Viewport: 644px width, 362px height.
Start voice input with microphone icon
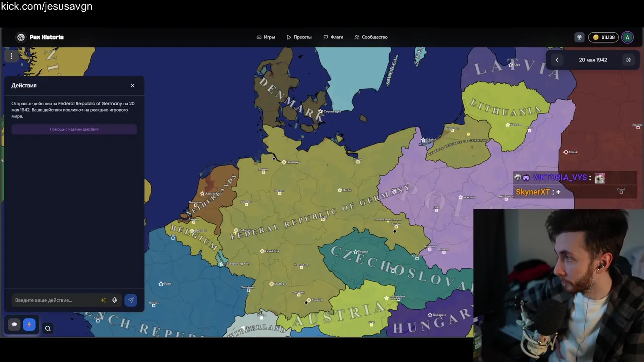click(115, 300)
